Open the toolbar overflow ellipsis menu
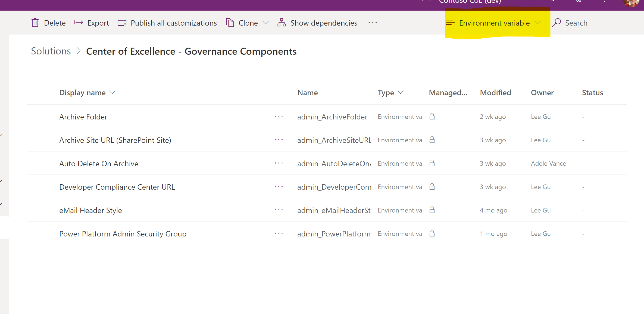Image resolution: width=644 pixels, height=314 pixels. tap(373, 23)
